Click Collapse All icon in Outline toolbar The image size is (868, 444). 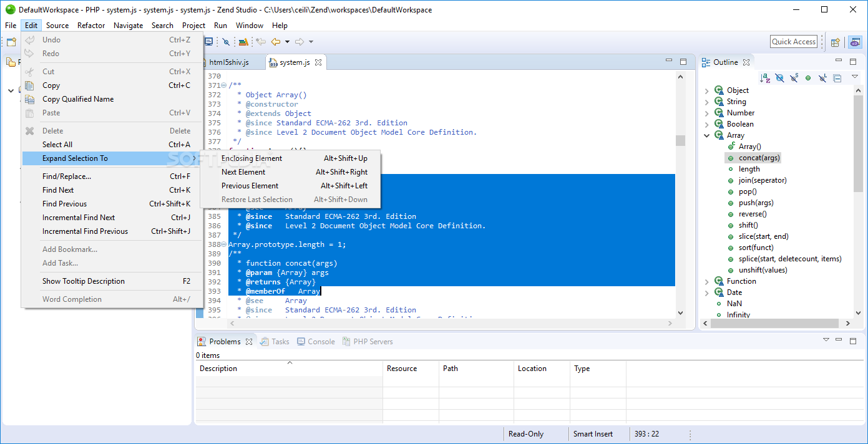click(x=837, y=78)
